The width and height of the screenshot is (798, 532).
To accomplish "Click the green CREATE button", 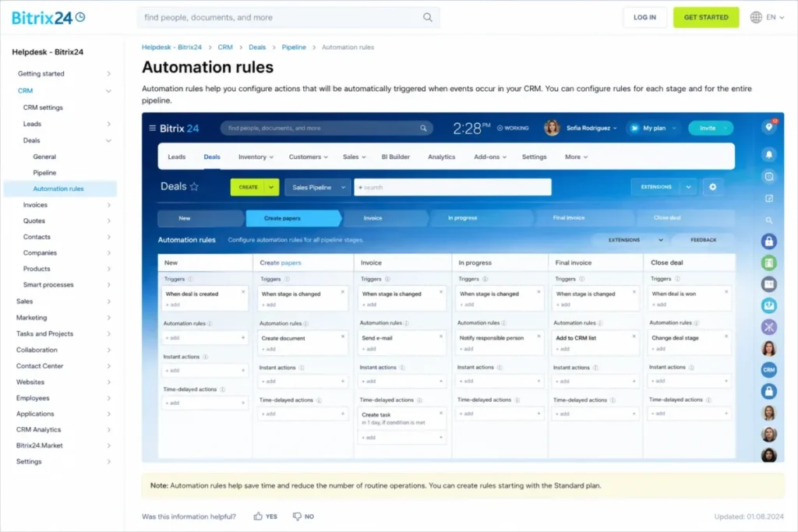I will pos(248,187).
